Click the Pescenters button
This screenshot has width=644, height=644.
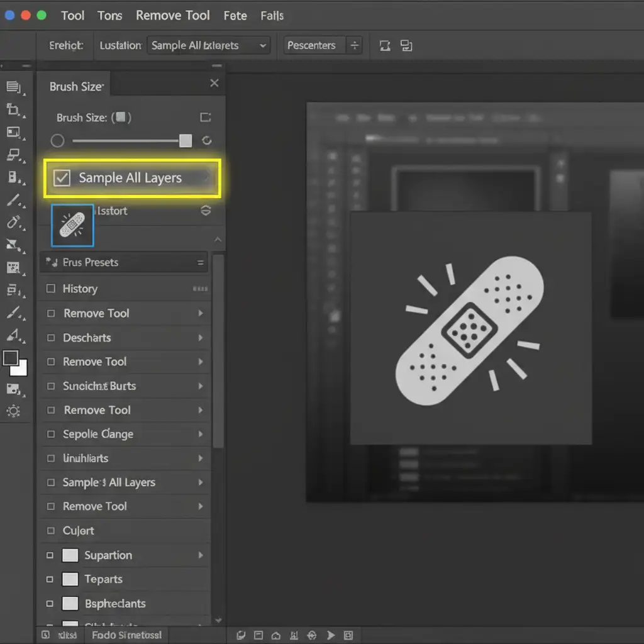point(311,45)
